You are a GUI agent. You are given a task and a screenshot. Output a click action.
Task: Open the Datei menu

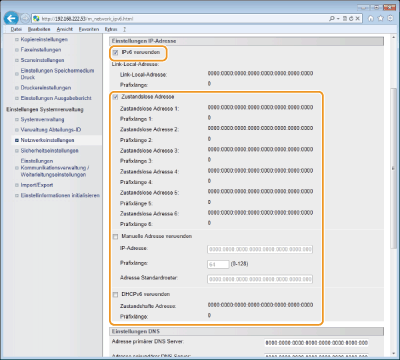16,29
